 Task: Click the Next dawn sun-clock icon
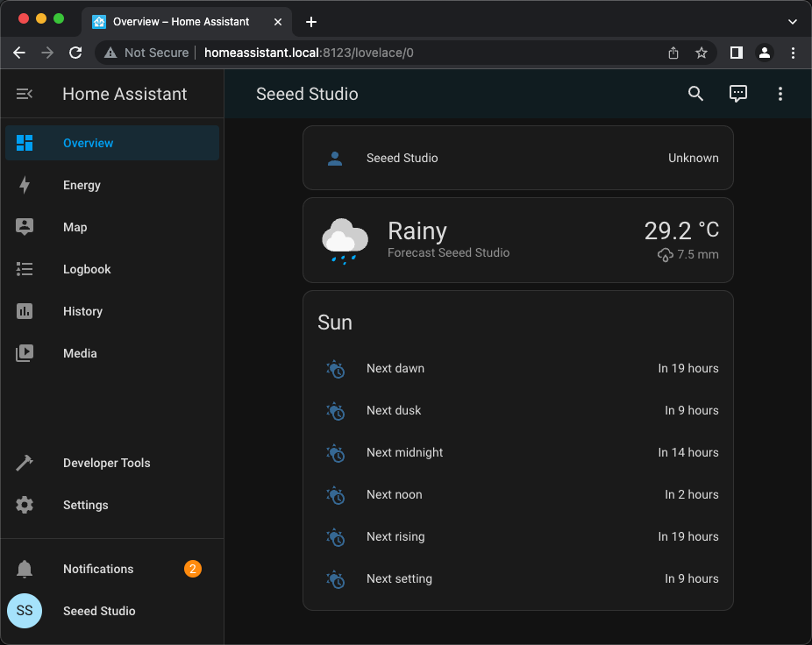click(336, 369)
